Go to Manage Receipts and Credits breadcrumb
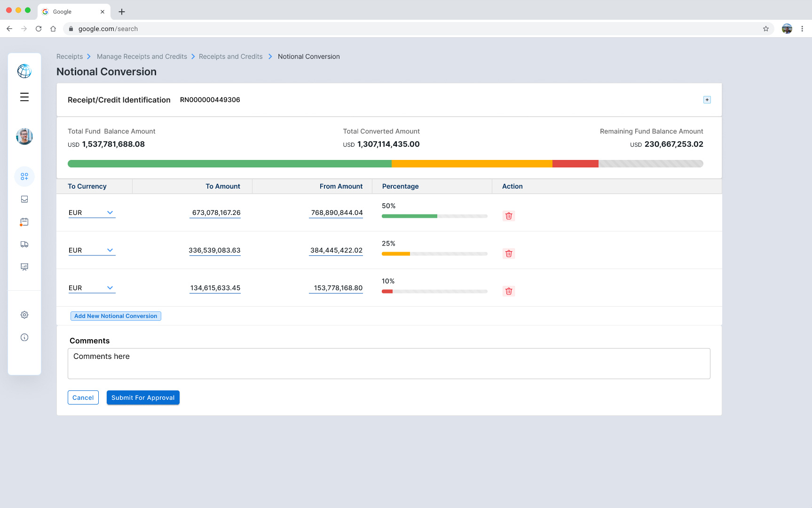Viewport: 812px width, 508px height. (x=142, y=56)
